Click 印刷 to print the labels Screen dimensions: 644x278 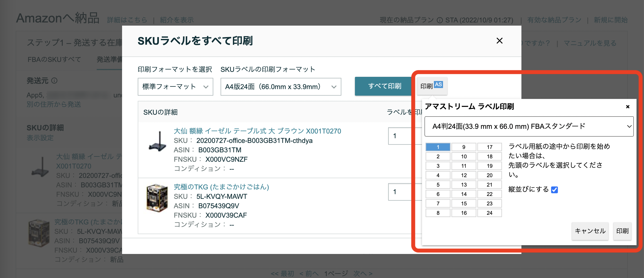[x=622, y=231]
